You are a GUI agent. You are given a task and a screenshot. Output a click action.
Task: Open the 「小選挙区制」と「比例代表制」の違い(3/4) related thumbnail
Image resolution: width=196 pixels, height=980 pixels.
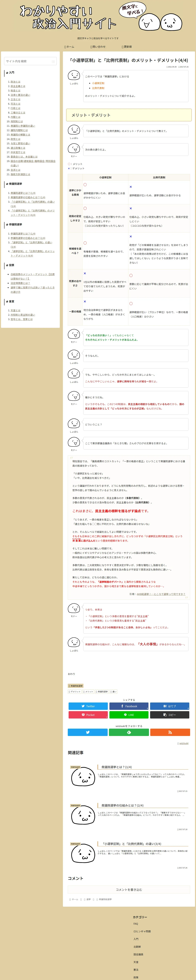[83, 853]
